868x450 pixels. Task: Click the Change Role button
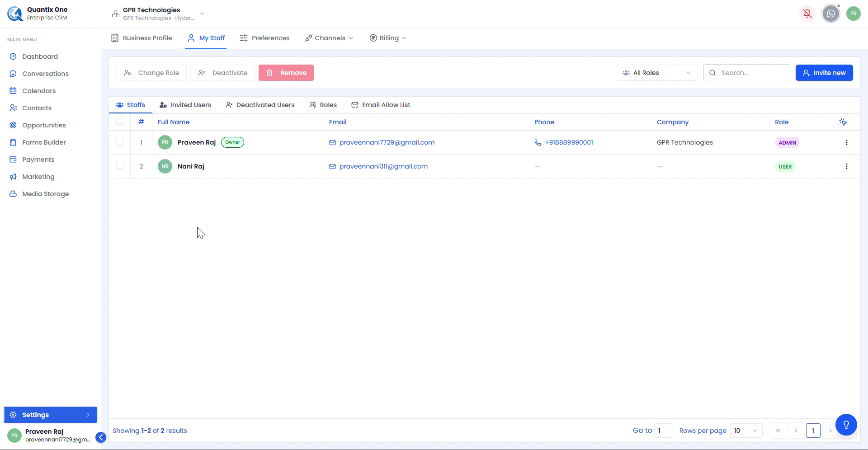(151, 73)
